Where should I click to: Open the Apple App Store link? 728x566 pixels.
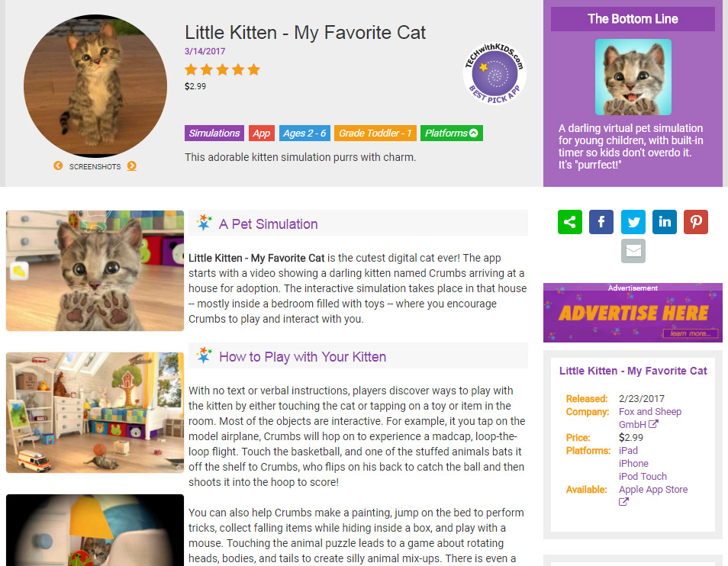[x=653, y=495]
